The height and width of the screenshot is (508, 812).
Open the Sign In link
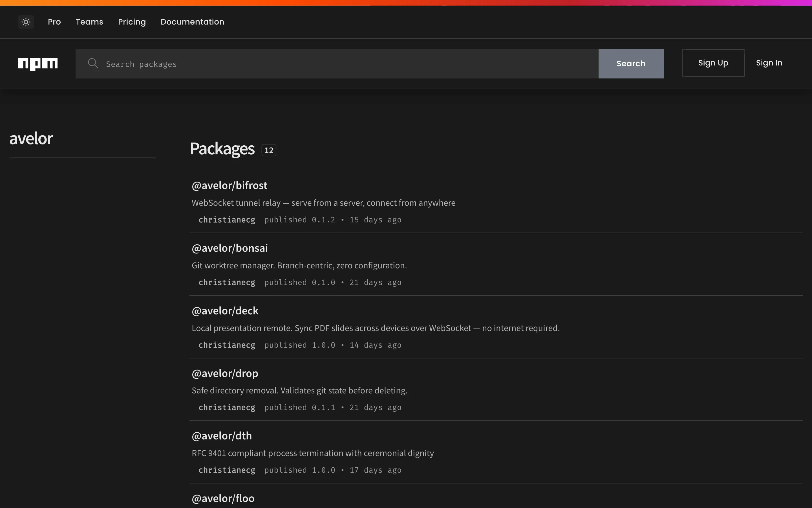(769, 63)
